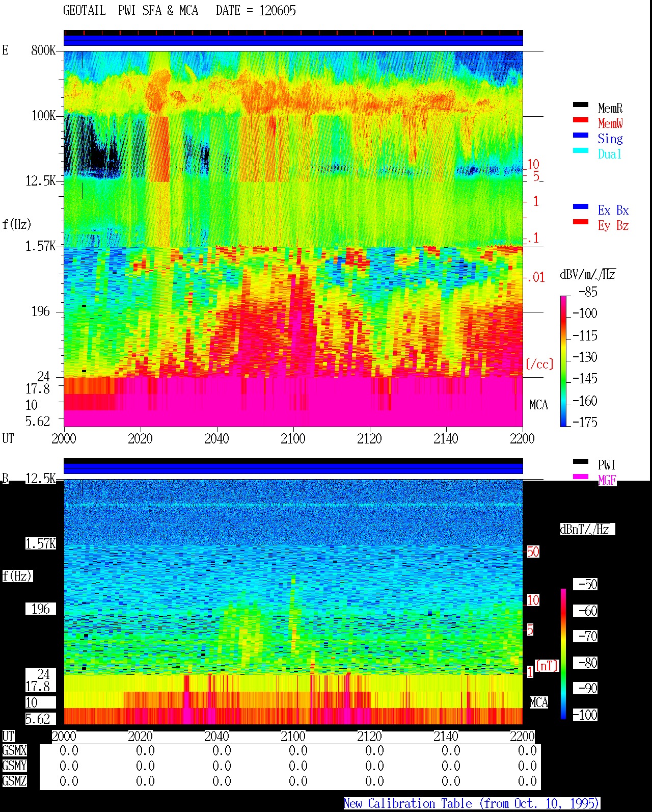This screenshot has width=652, height=812.
Task: Click the red MemW legend swatch
Action: tap(581, 120)
